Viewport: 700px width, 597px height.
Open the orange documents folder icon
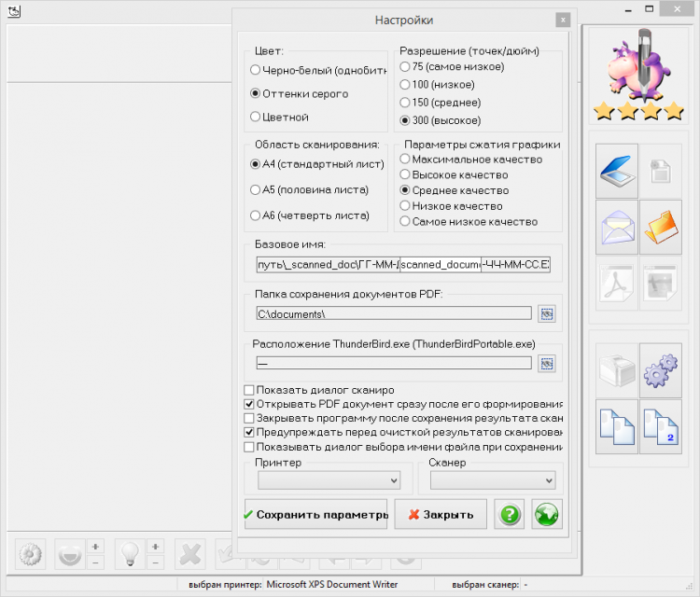(x=660, y=227)
